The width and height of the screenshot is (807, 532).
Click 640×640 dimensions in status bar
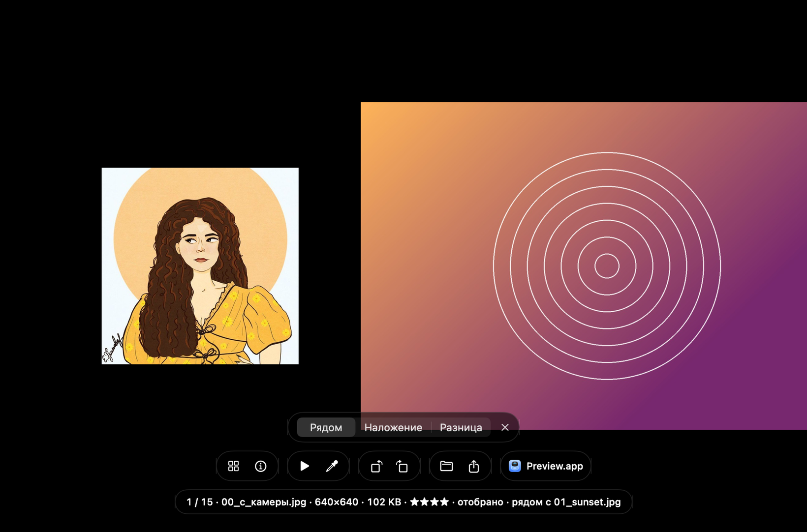(337, 502)
